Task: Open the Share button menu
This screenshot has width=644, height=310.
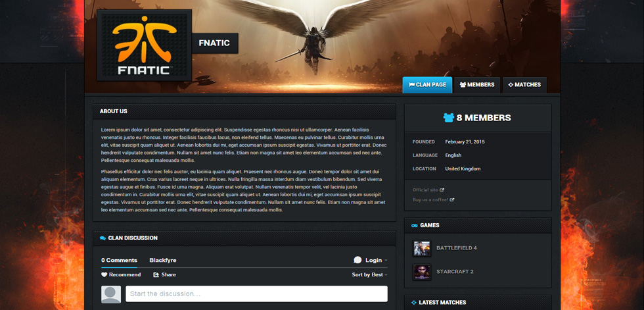Action: [164, 274]
